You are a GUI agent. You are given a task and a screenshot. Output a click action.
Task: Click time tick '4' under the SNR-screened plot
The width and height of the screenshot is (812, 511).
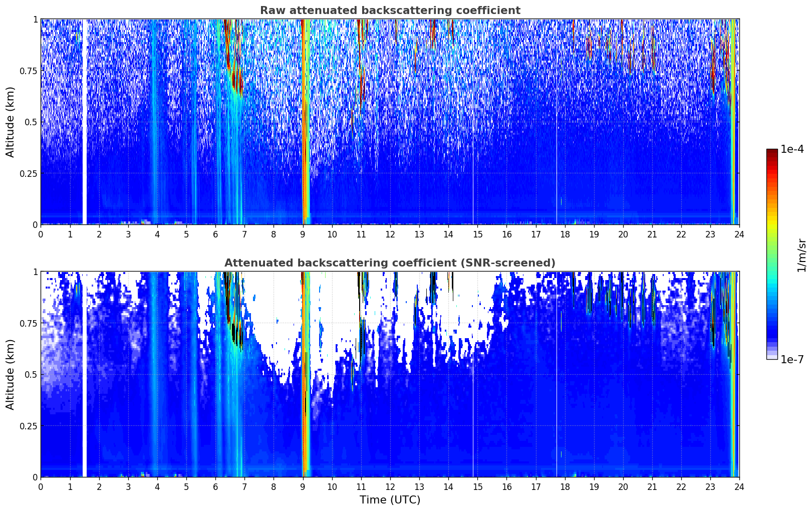pos(157,486)
